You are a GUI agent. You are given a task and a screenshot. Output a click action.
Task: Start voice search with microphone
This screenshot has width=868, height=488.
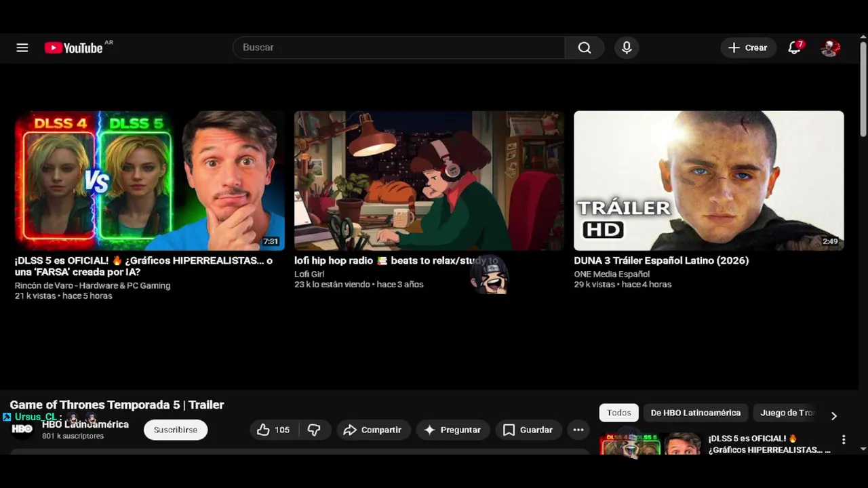[x=627, y=47]
